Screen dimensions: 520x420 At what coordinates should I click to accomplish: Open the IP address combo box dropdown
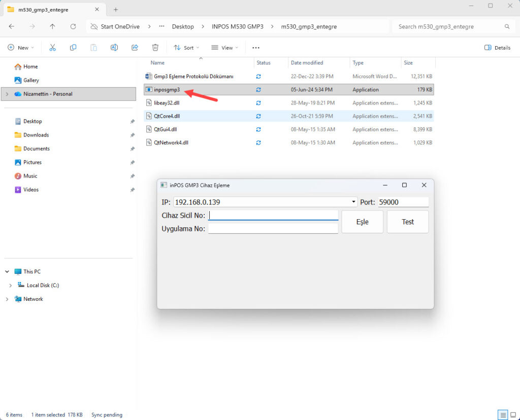pyautogui.click(x=354, y=202)
